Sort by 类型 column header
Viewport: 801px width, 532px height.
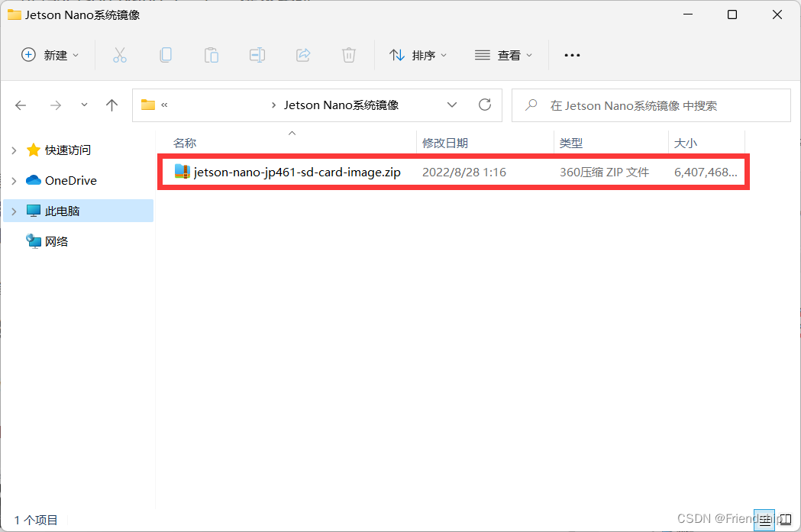(x=570, y=143)
